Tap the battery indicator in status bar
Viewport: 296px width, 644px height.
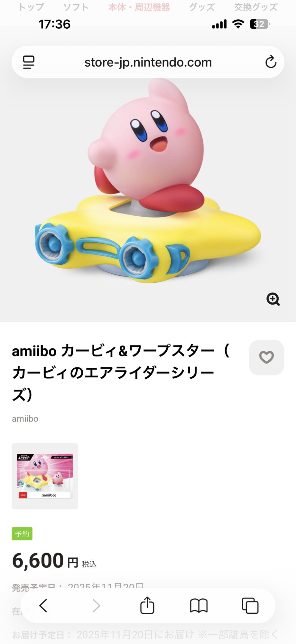pyautogui.click(x=260, y=24)
